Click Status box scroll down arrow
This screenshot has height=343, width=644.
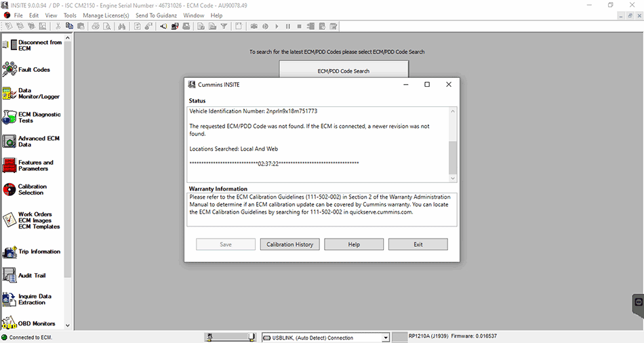coord(453,178)
